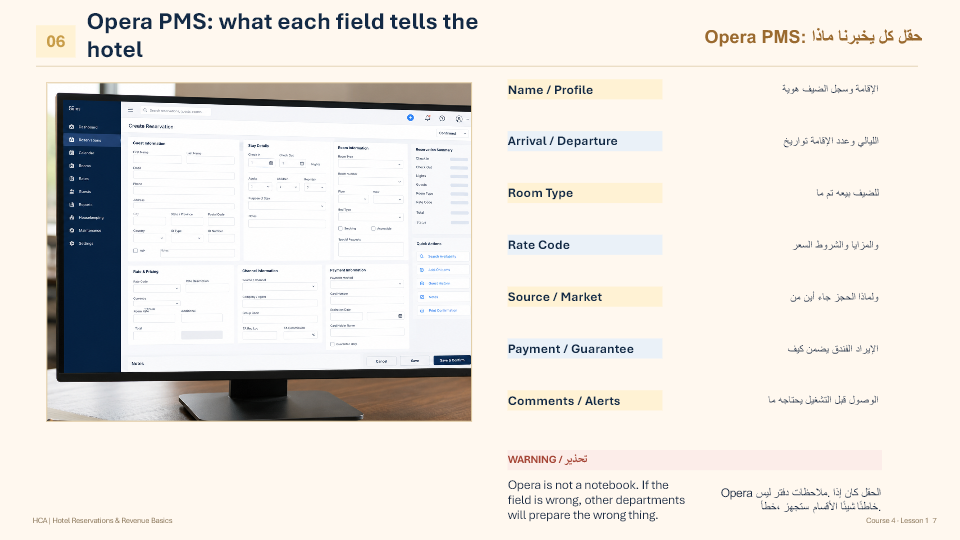Tick the Accessible checkbox in Room Information
The image size is (960, 540).
373,228
